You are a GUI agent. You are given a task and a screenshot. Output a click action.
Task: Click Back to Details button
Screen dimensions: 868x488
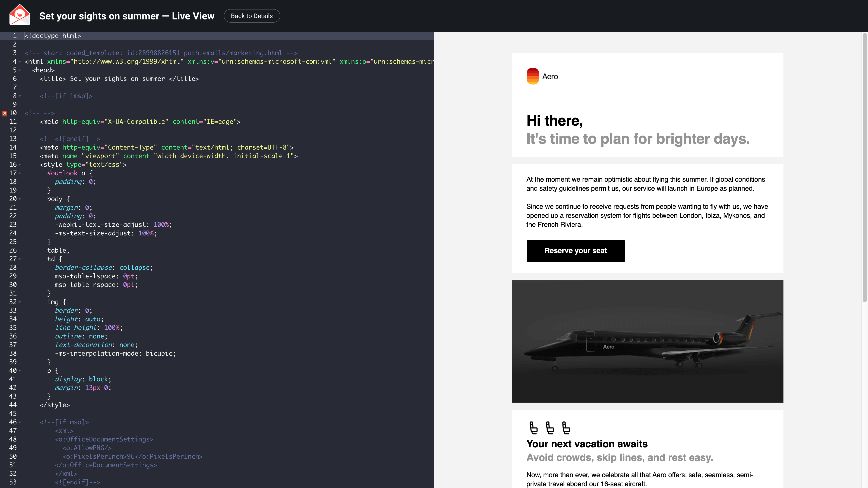pos(252,16)
